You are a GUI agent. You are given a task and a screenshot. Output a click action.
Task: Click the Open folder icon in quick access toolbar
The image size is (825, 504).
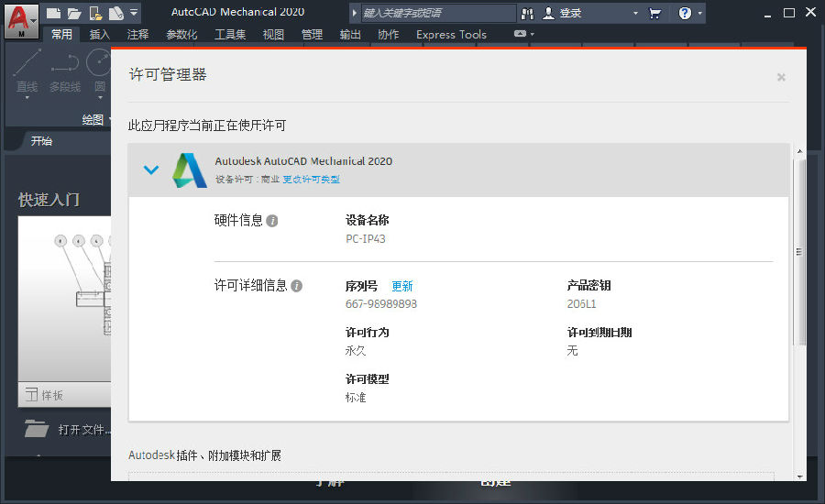click(x=74, y=13)
